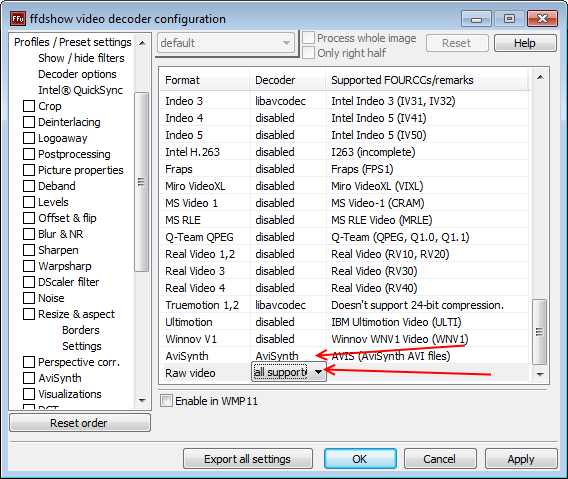
Task: Check the Logoaway filter box
Action: (x=29, y=138)
